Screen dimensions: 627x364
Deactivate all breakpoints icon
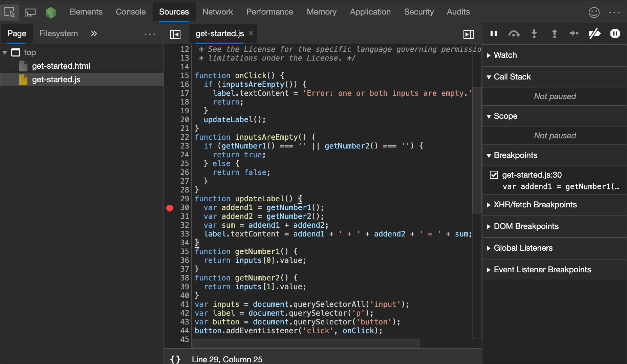594,33
